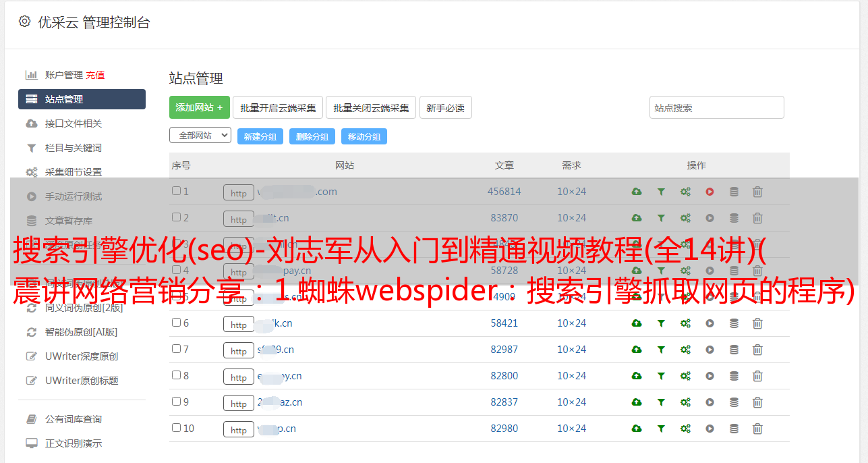Click the 移动分组 button
Screen dimensions: 868x463
364,136
